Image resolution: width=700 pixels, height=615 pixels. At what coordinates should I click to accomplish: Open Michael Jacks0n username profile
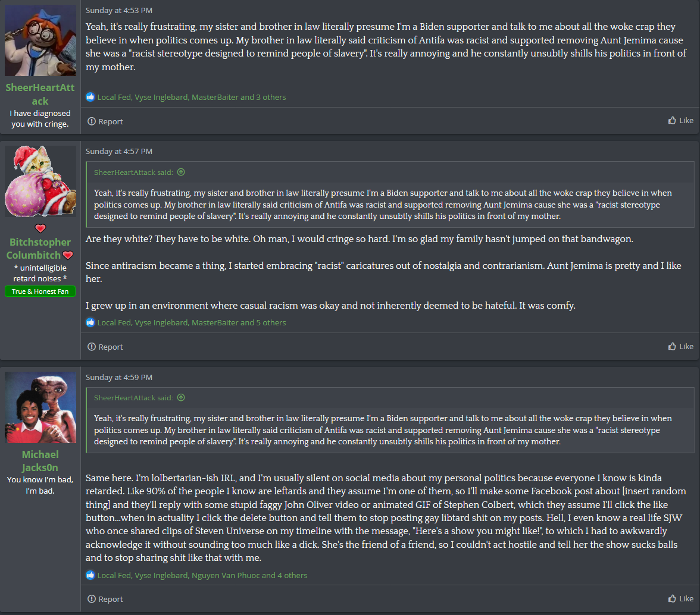pyautogui.click(x=40, y=461)
